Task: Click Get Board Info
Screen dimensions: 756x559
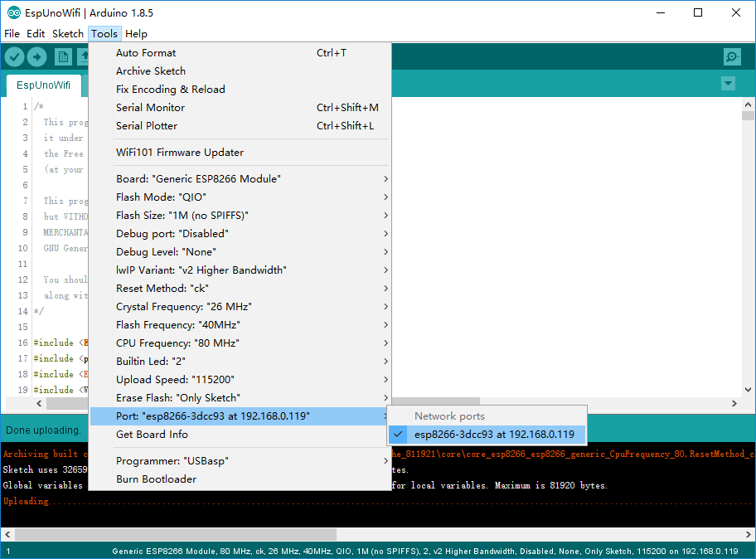Action: tap(152, 434)
